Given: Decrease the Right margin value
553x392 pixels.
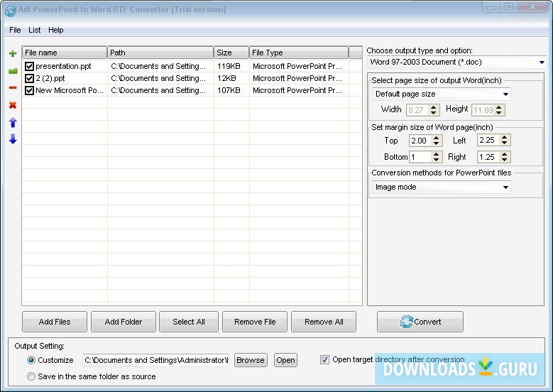Looking at the screenshot, I should (x=505, y=160).
